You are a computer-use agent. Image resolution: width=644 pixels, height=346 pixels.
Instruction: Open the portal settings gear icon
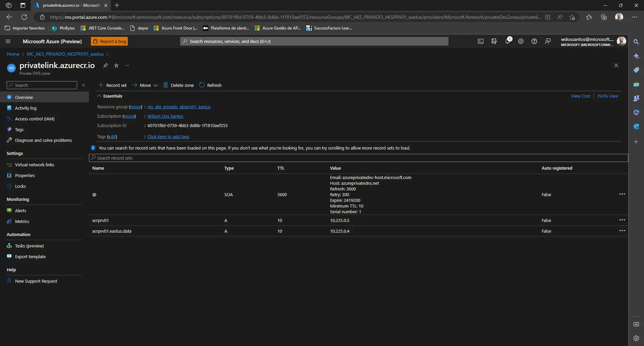(521, 41)
